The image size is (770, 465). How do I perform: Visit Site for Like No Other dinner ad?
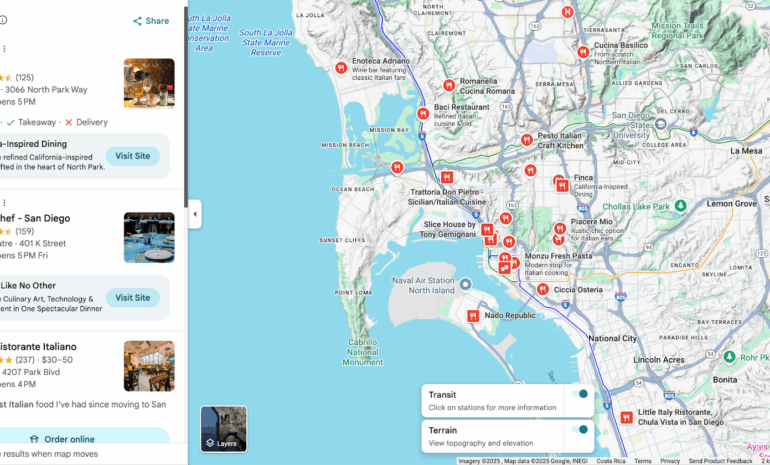tap(133, 298)
